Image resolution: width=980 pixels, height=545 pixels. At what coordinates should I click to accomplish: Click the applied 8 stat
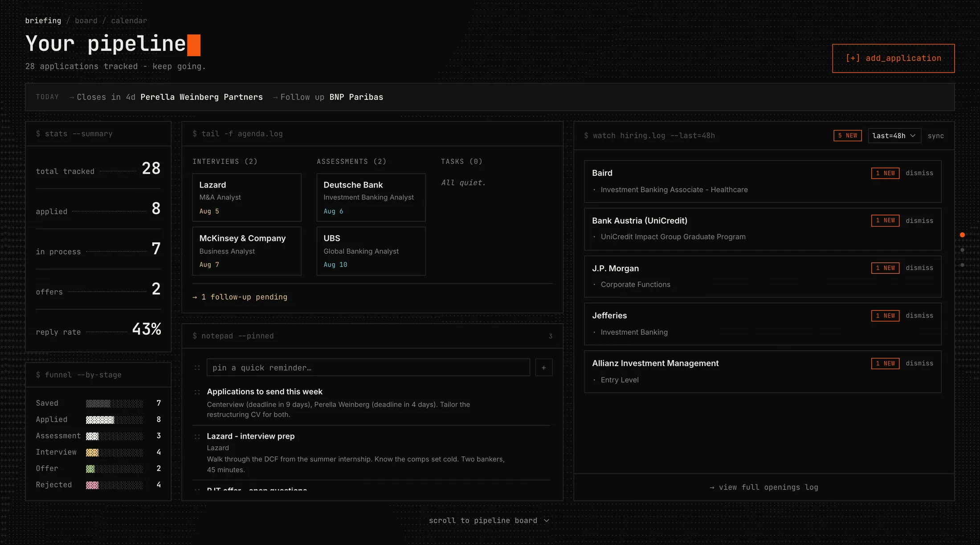pyautogui.click(x=98, y=209)
